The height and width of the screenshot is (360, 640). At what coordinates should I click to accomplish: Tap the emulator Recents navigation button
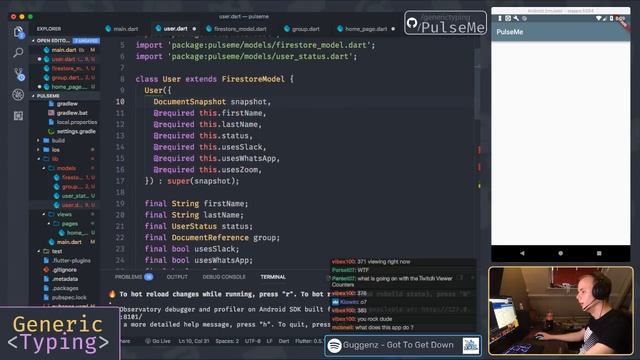tap(599, 253)
